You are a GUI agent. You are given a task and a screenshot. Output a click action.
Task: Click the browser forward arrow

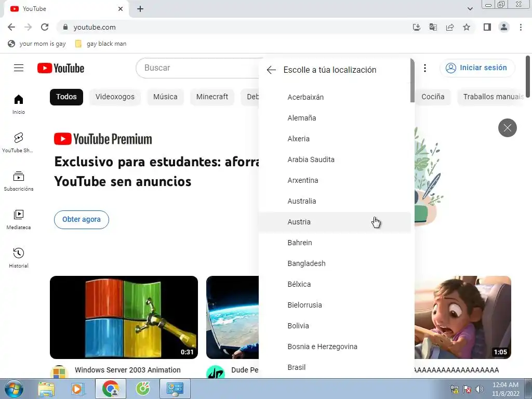coord(28,27)
